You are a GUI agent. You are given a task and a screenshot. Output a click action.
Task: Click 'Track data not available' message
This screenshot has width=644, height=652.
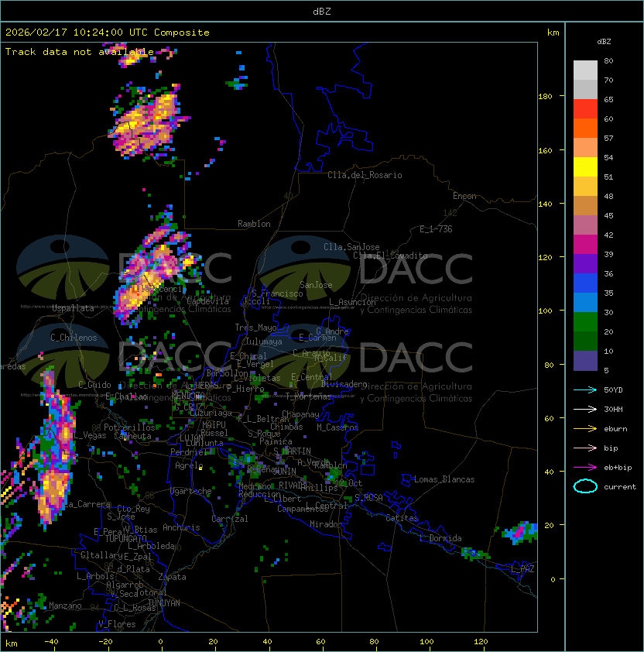coord(80,52)
